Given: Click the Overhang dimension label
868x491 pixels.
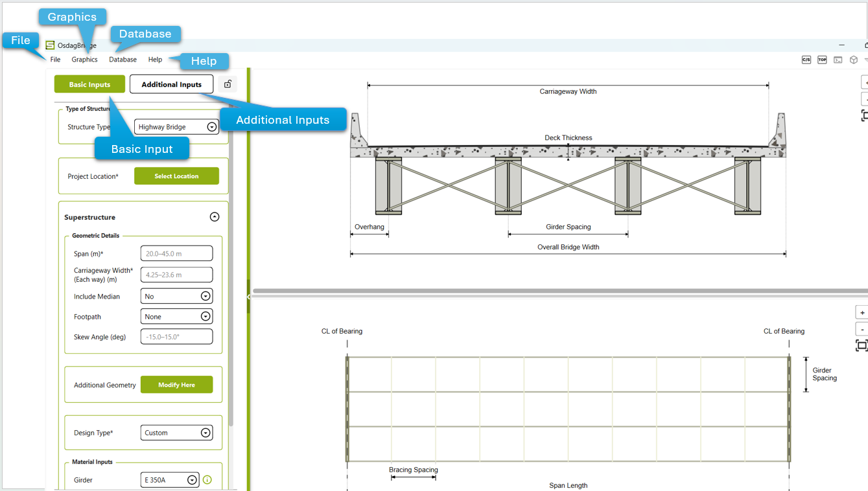Looking at the screenshot, I should point(369,227).
